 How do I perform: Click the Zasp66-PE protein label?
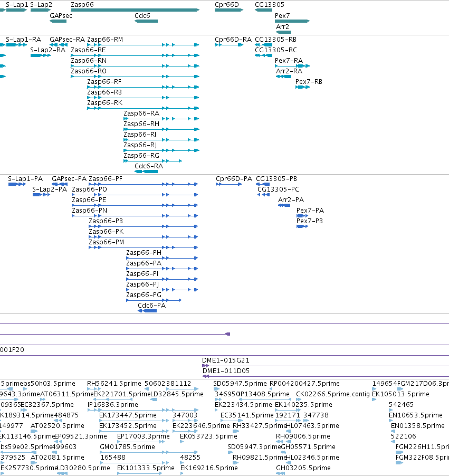[89, 200]
